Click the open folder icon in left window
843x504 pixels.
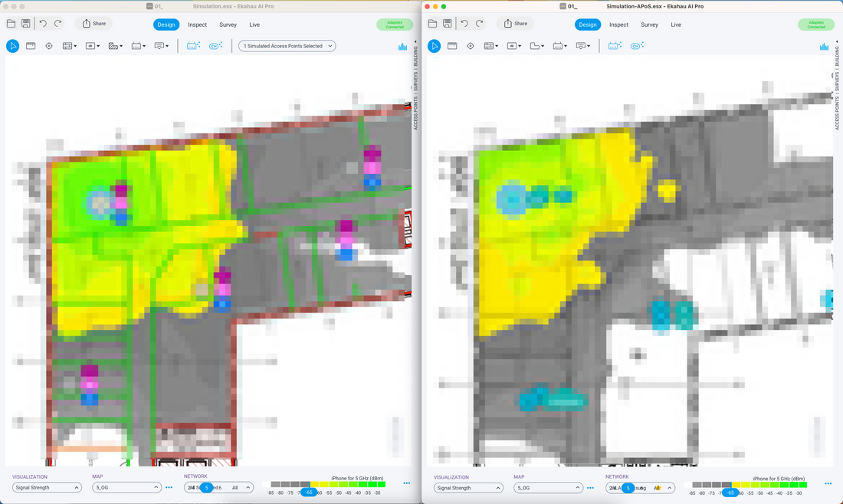11,24
